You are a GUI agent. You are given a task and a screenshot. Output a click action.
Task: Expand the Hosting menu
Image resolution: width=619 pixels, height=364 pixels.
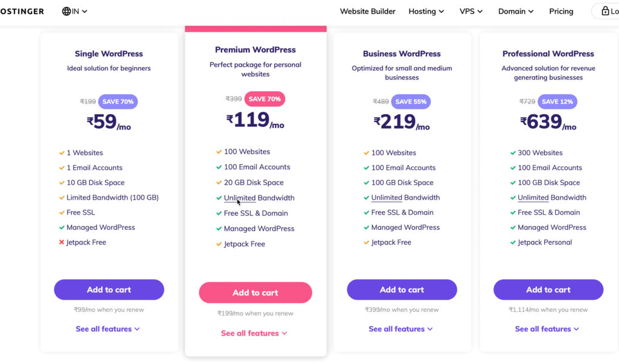pyautogui.click(x=427, y=12)
